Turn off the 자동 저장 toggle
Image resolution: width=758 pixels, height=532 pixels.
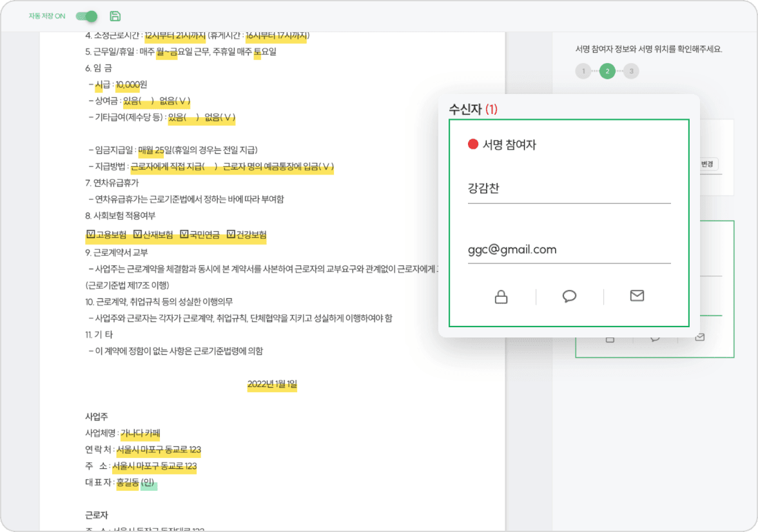(85, 16)
